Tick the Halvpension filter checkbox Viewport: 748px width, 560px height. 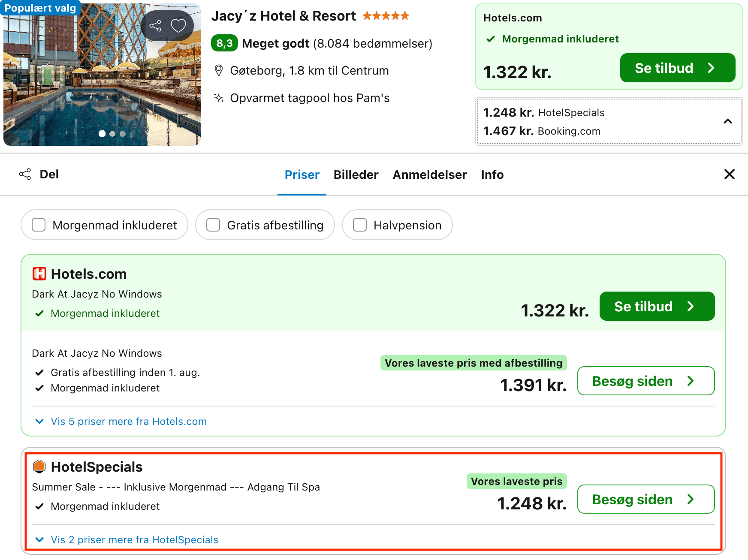[360, 225]
